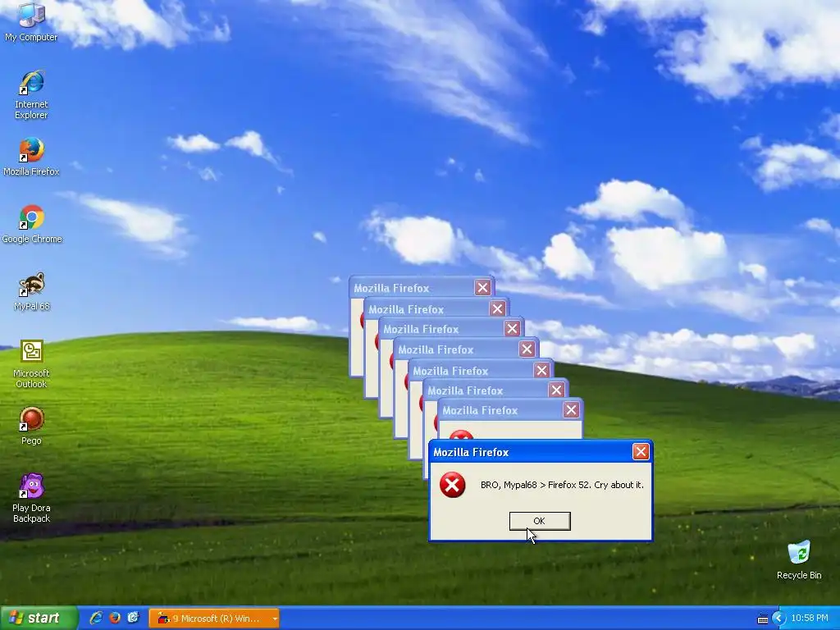Viewport: 840px width, 630px height.
Task: Launch Internet Explorer from Quick Launch bar
Action: tap(97, 618)
